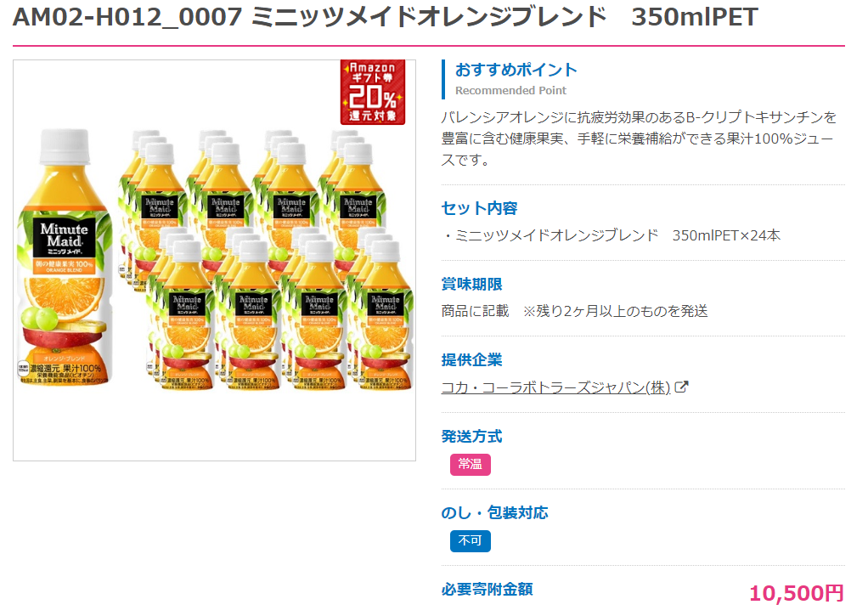Click the 賞味期限 section heading
The height and width of the screenshot is (616, 868).
click(471, 284)
